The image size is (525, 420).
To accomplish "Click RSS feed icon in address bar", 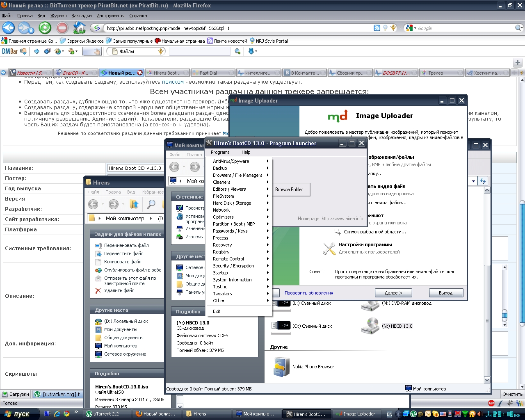I will coord(377,28).
